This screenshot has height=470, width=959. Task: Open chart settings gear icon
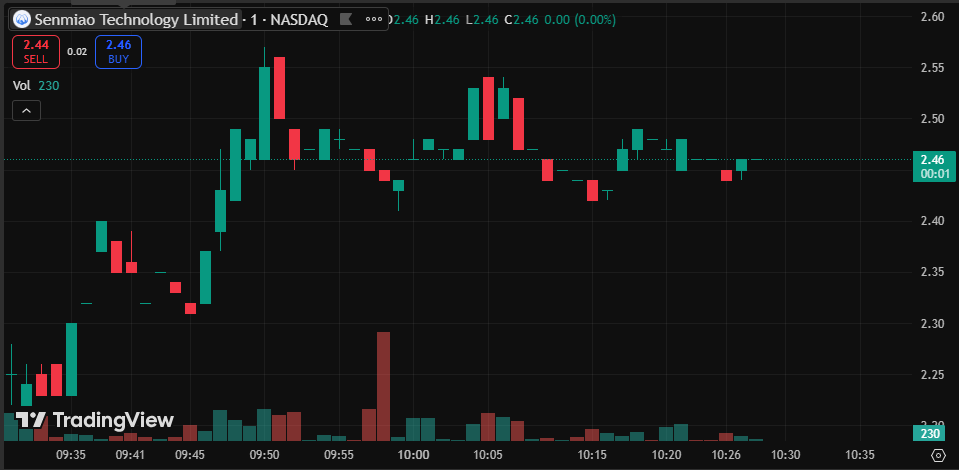click(x=938, y=455)
